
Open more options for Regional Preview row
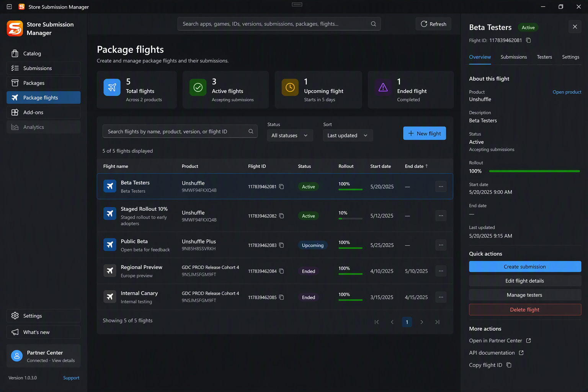[441, 271]
